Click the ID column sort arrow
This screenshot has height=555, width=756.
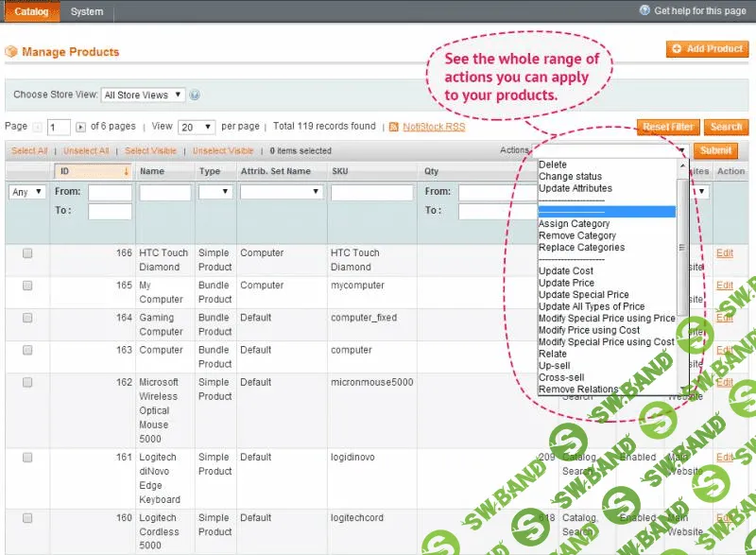click(127, 171)
